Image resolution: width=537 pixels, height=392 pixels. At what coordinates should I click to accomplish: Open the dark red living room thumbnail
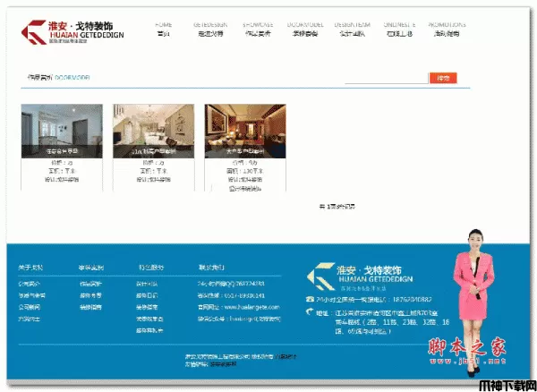[x=245, y=132]
